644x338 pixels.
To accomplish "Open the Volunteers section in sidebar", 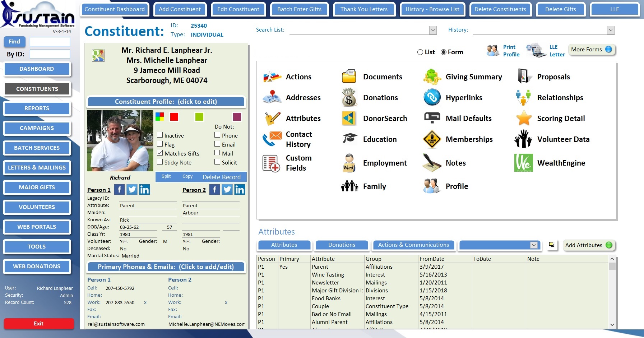I will click(x=37, y=207).
